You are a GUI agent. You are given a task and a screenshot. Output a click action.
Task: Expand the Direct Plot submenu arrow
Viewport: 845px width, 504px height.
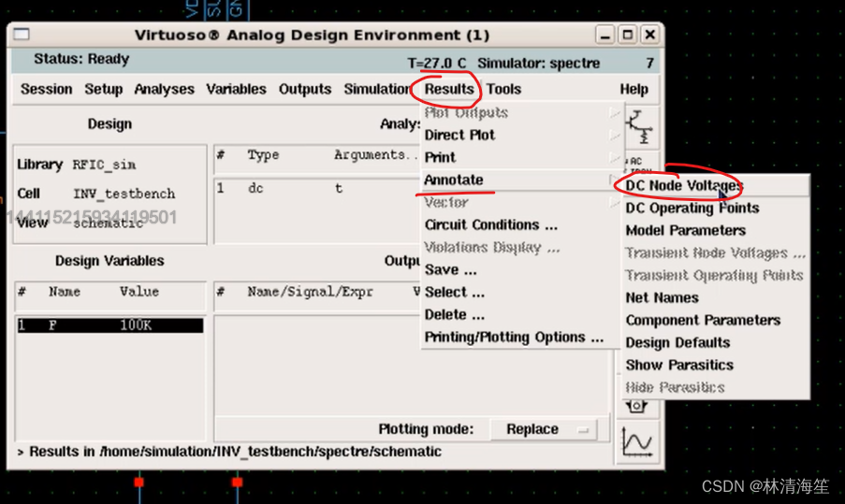[x=615, y=136]
